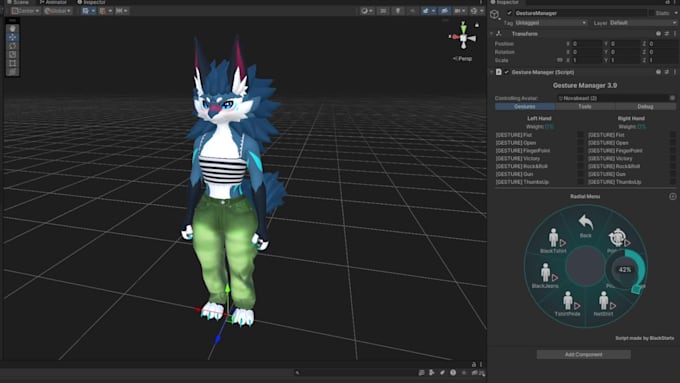Viewport: 680px width, 383px height.
Task: Open Transform component more options menu
Action: tap(674, 34)
